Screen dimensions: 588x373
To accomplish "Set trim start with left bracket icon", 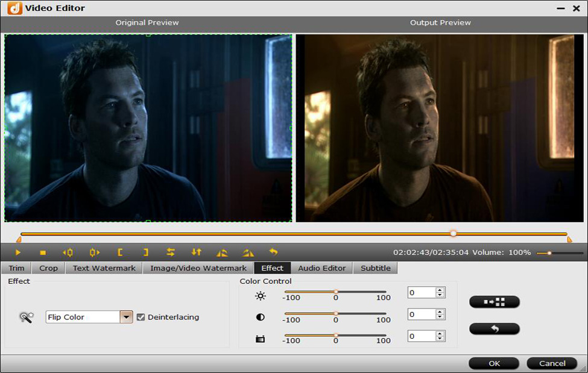I will [x=120, y=252].
